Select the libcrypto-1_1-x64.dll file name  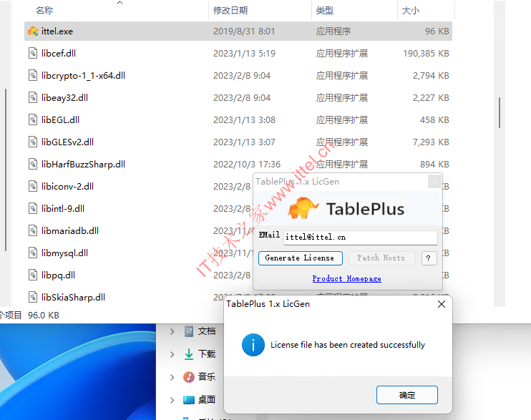click(x=83, y=76)
